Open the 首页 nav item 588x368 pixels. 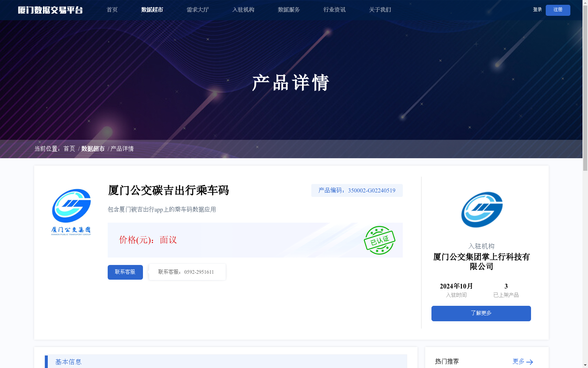coord(112,10)
